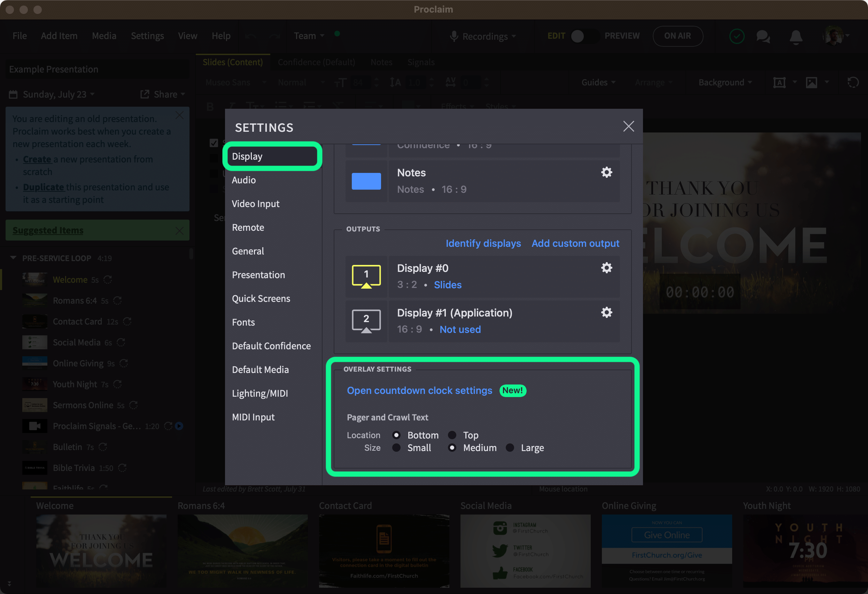
Task: Open gear settings for Display #0
Action: pos(606,268)
